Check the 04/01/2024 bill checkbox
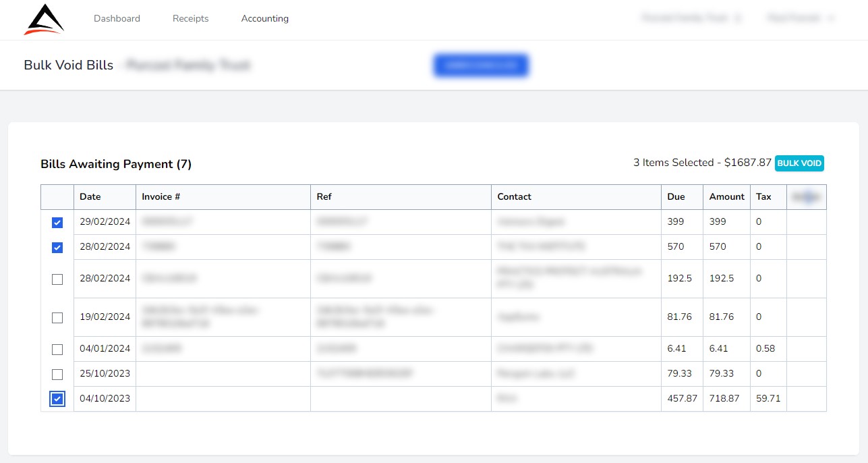868x463 pixels. (x=57, y=350)
